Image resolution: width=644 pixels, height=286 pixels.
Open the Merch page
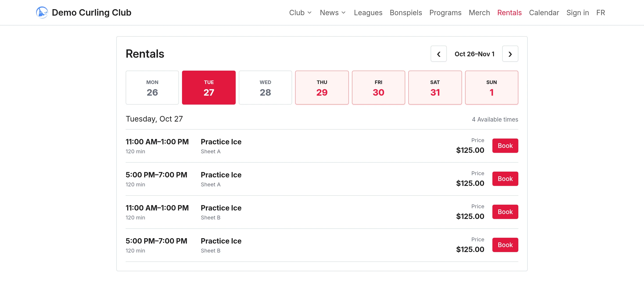click(x=479, y=13)
